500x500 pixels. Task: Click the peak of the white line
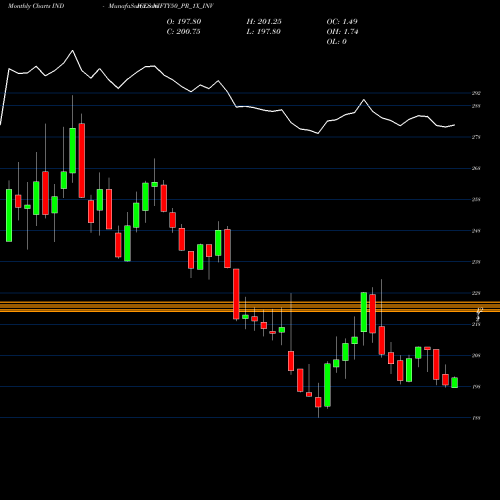pyautogui.click(x=73, y=51)
